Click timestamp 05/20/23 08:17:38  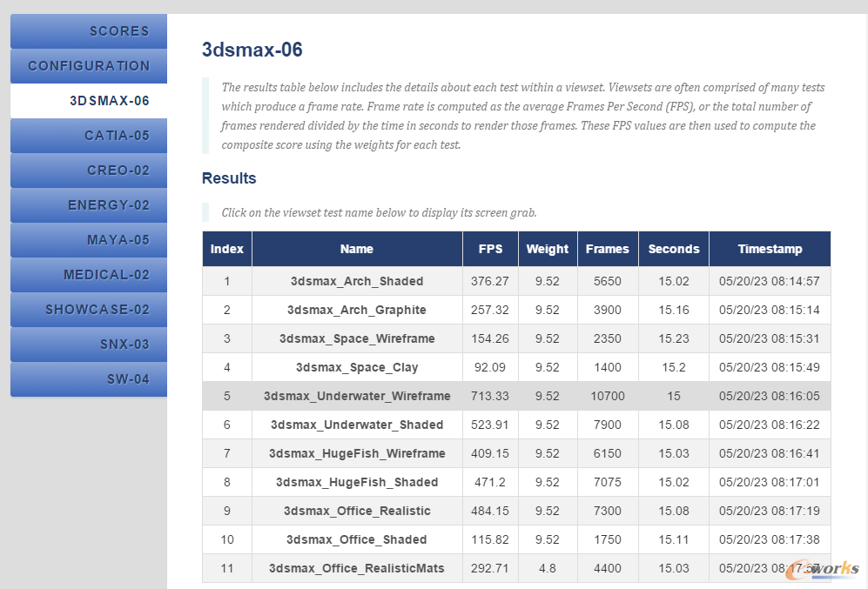pyautogui.click(x=770, y=539)
